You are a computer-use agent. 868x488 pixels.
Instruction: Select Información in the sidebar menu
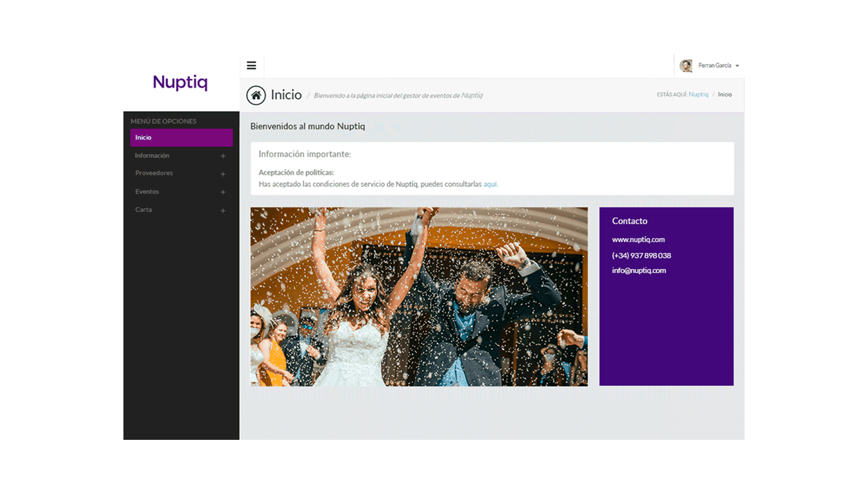point(152,155)
